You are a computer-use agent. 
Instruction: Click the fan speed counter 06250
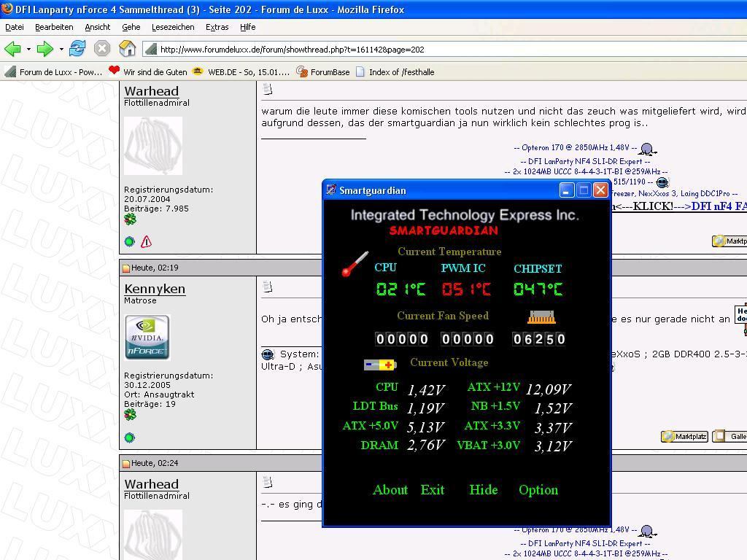[x=539, y=339]
